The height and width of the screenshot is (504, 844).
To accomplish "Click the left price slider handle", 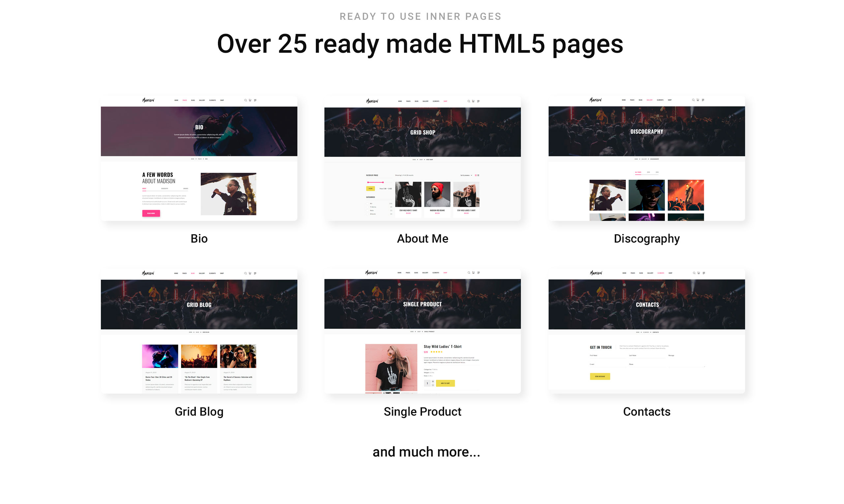I will 369,183.
